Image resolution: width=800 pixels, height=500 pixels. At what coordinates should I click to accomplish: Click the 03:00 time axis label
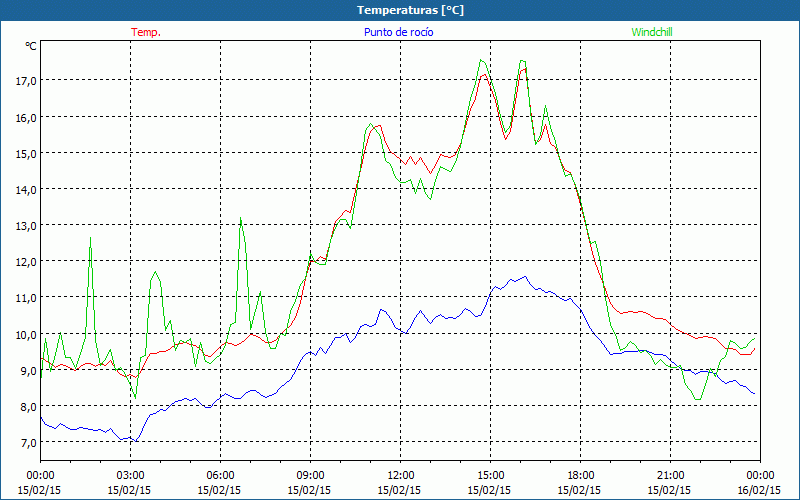(x=130, y=476)
